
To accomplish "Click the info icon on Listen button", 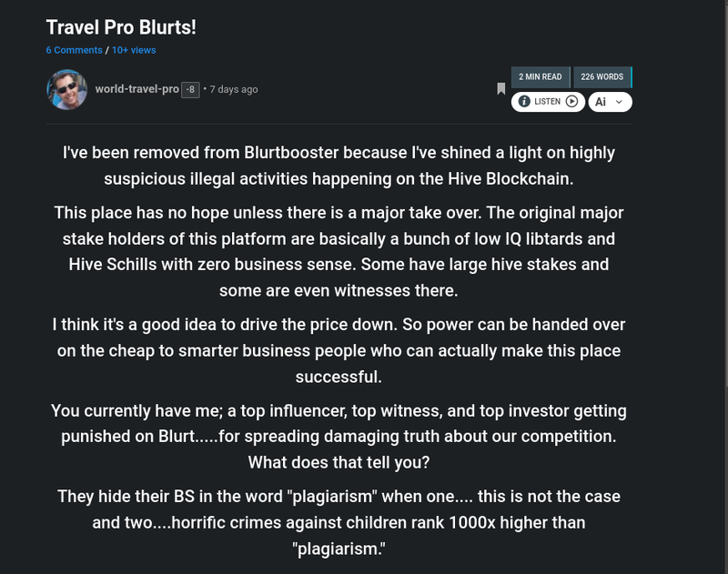I will pos(524,102).
